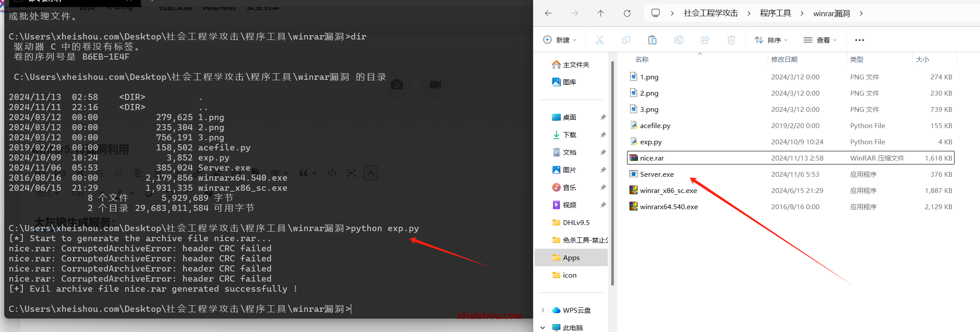Unpin 桌面 using its pin icon
Viewport: 980px width, 332px height.
click(603, 117)
